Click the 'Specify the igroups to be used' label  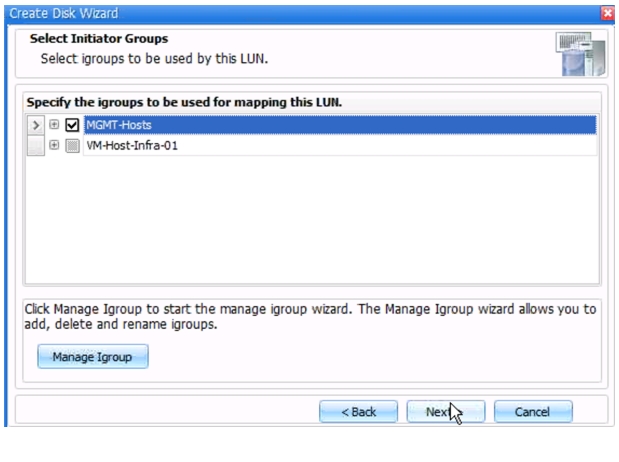[x=184, y=102]
